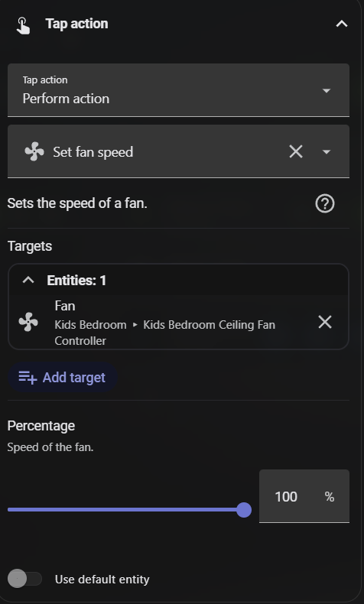
Task: Remove the Kids Bedroom Ceiling Fan target
Action: point(325,322)
